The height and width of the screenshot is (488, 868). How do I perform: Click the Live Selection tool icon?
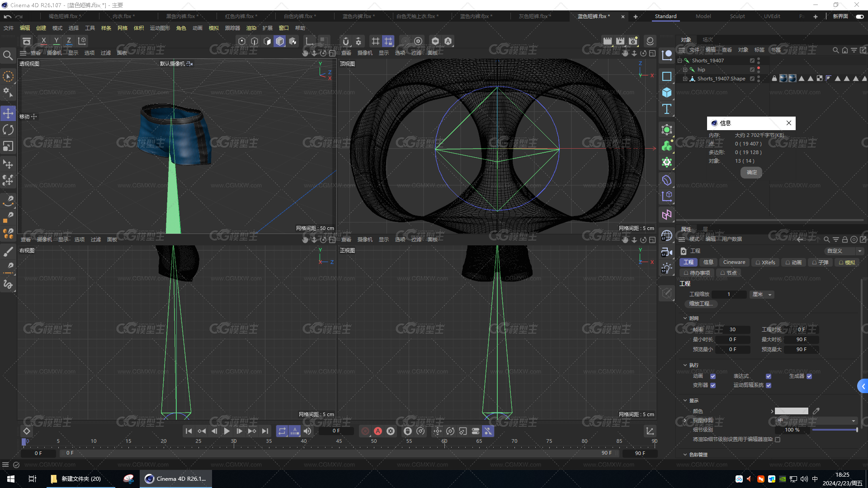[x=8, y=76]
